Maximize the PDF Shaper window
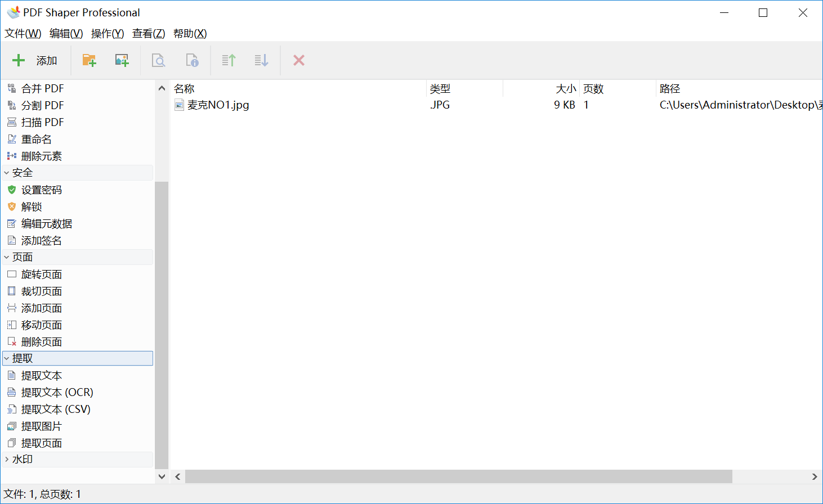This screenshot has height=504, width=823. tap(763, 12)
